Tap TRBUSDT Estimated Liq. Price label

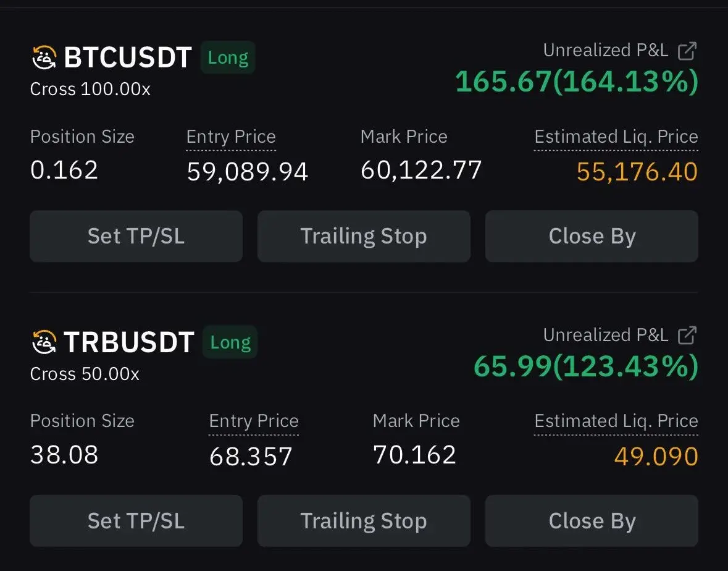pyautogui.click(x=616, y=421)
